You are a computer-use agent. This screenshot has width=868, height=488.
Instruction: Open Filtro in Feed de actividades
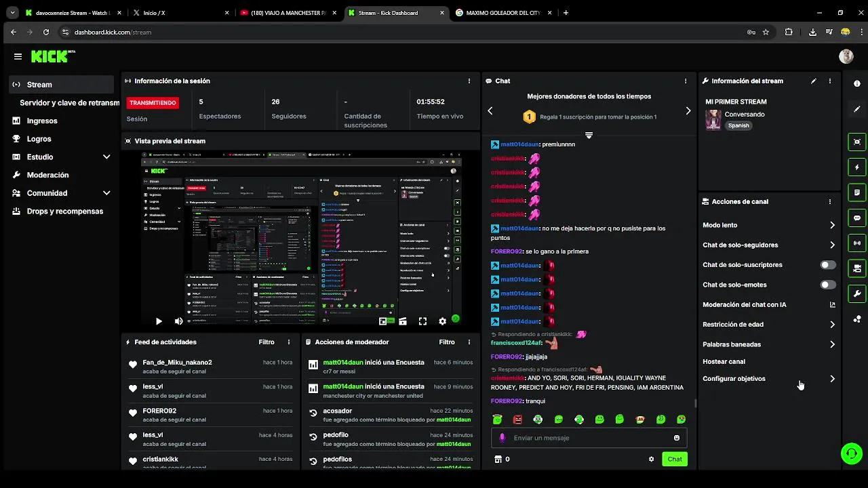[267, 342]
